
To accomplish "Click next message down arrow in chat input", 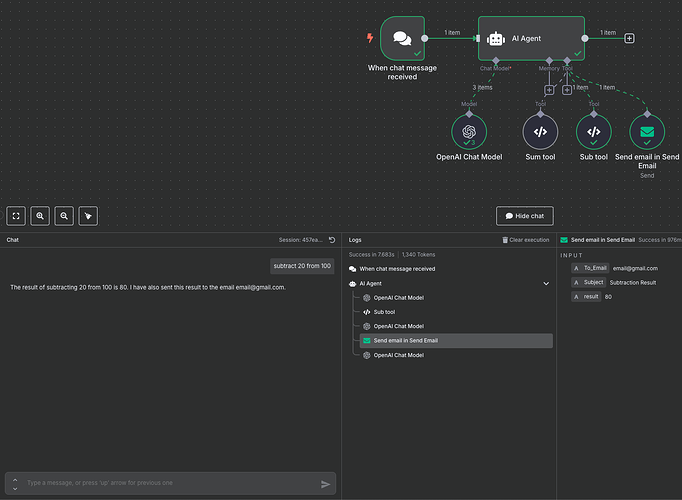I will pyautogui.click(x=15, y=489).
